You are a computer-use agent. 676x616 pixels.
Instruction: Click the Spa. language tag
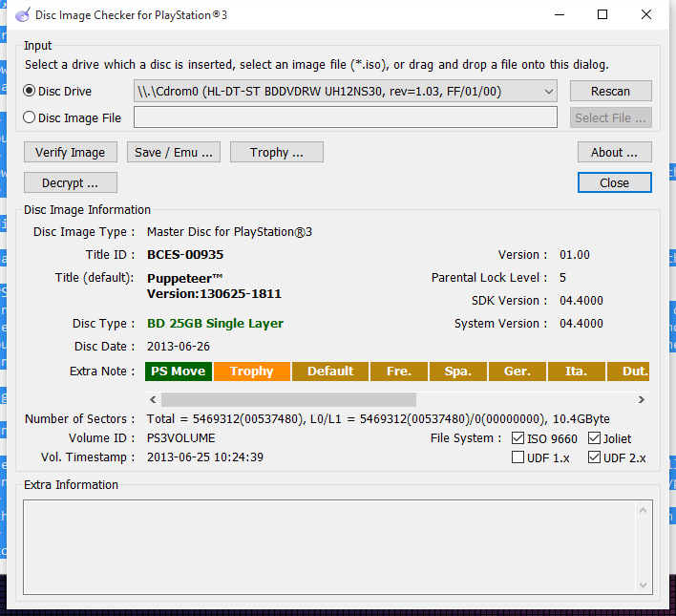(458, 372)
